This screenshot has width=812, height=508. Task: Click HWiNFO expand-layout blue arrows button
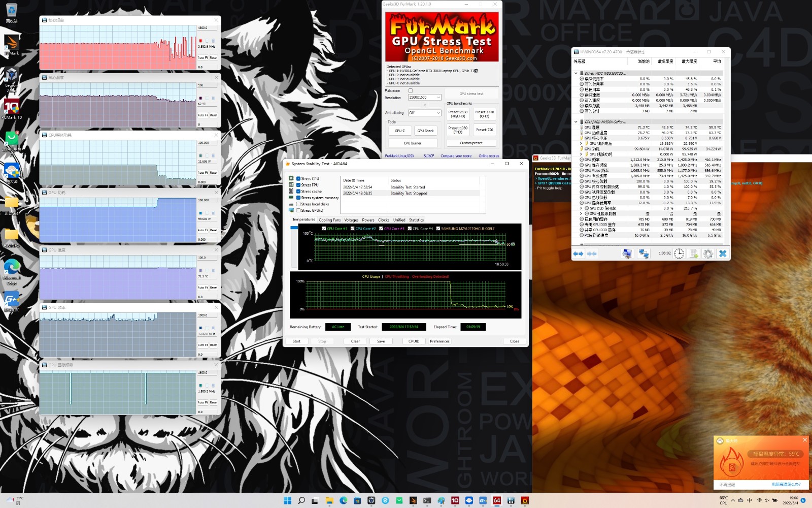578,253
